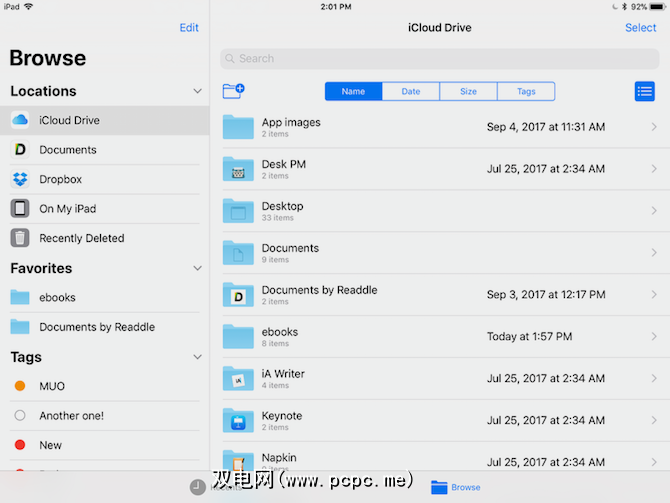Tap the Browse folder icon in tab bar
Image resolution: width=670 pixels, height=503 pixels.
pyautogui.click(x=439, y=487)
